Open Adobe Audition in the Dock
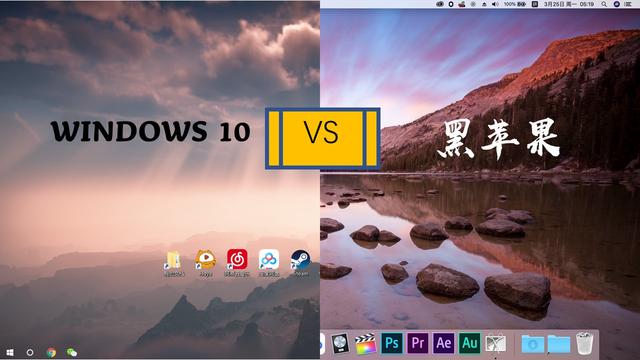The image size is (640, 360). pyautogui.click(x=470, y=343)
